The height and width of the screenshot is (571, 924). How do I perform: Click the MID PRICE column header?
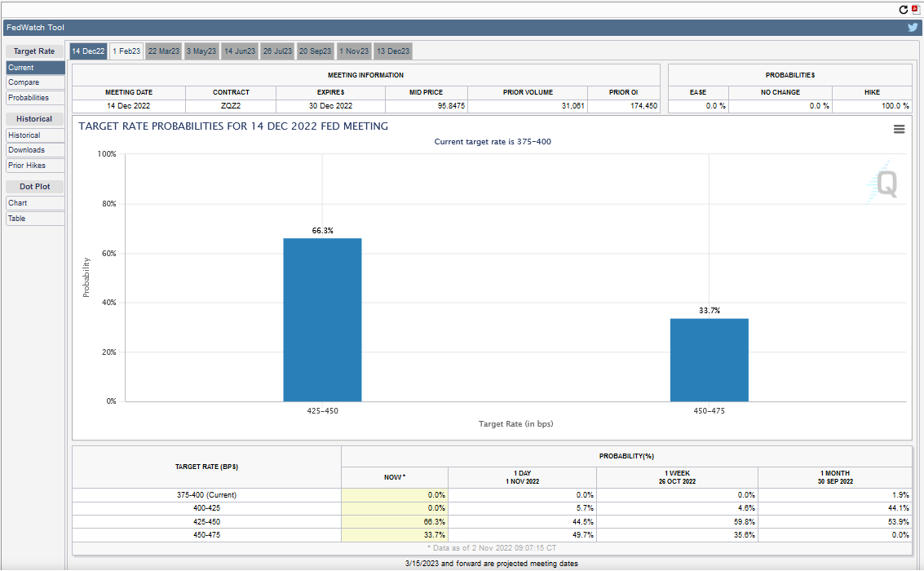click(426, 92)
